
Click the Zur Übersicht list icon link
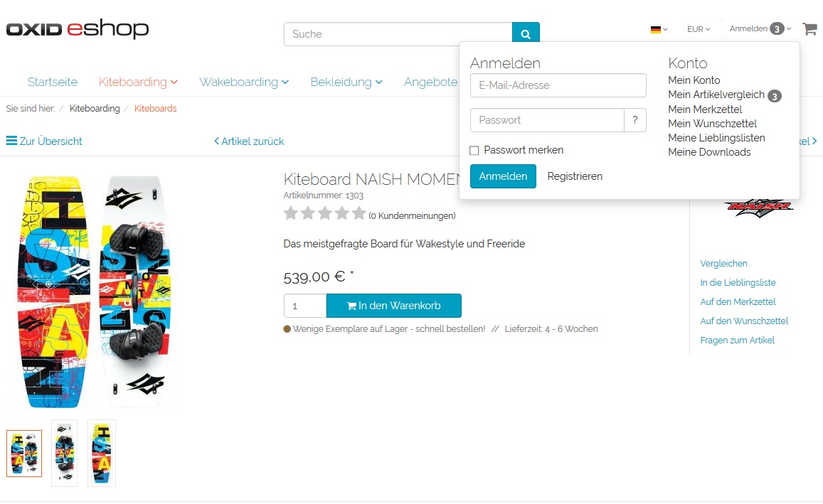pos(44,141)
